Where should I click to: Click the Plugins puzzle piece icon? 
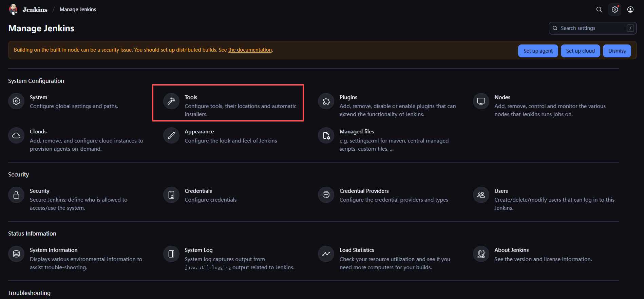tap(326, 101)
